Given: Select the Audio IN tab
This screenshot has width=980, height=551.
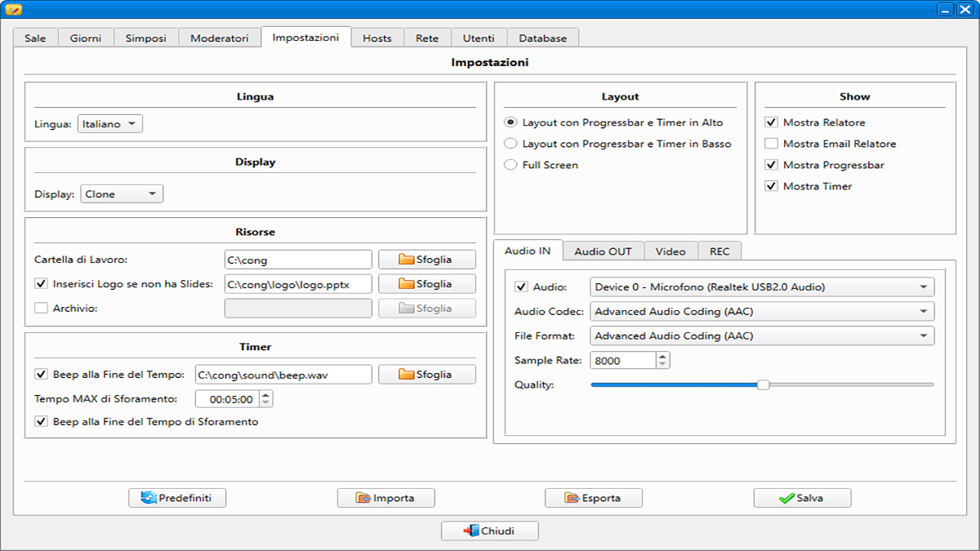Looking at the screenshot, I should pyautogui.click(x=528, y=251).
